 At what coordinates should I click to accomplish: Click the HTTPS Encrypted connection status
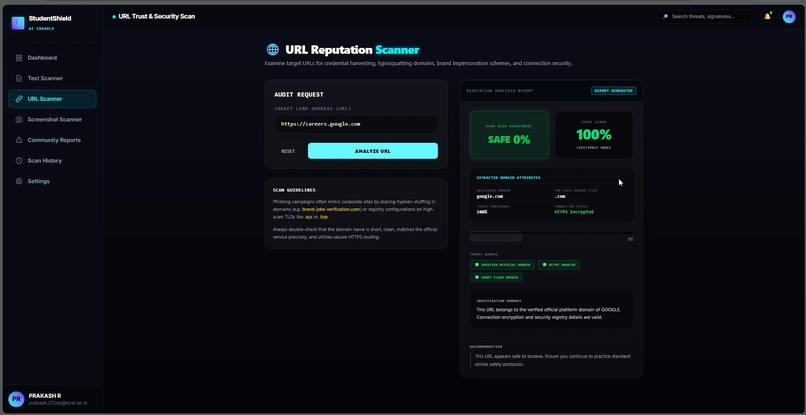(574, 212)
